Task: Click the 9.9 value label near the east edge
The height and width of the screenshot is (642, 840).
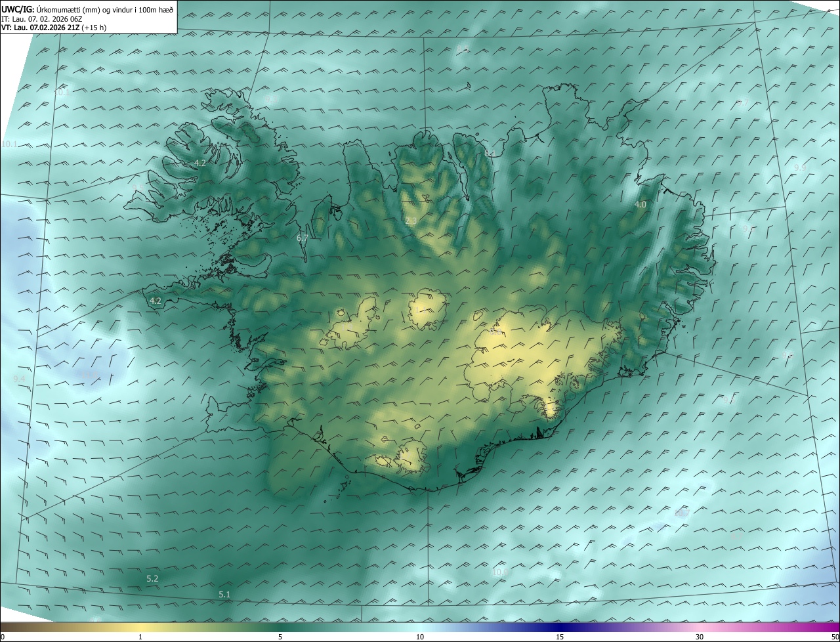Action: tap(800, 168)
